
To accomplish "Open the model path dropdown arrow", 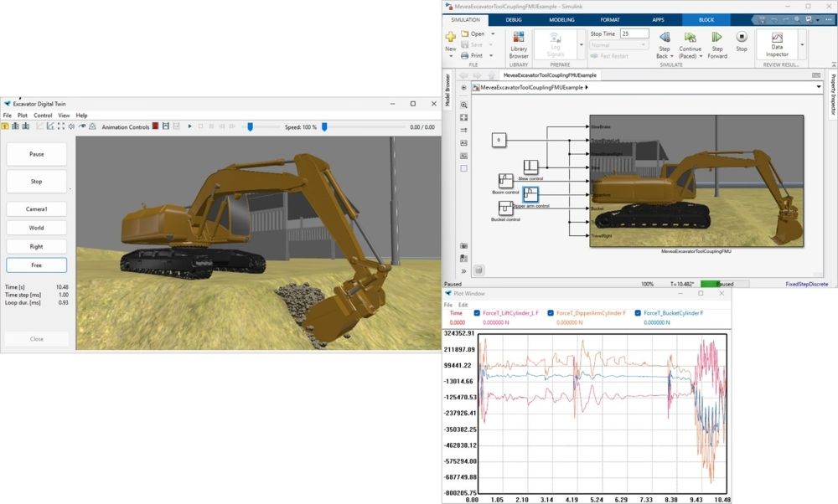I will pos(818,86).
